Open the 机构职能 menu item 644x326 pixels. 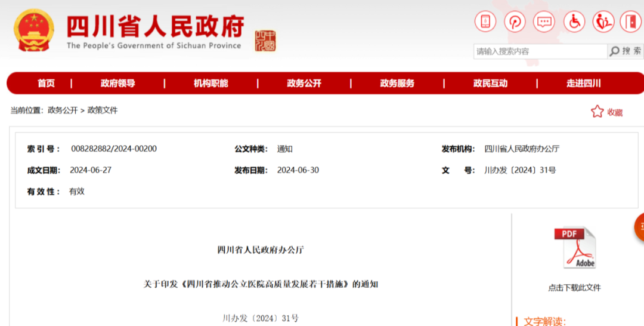[x=210, y=84]
